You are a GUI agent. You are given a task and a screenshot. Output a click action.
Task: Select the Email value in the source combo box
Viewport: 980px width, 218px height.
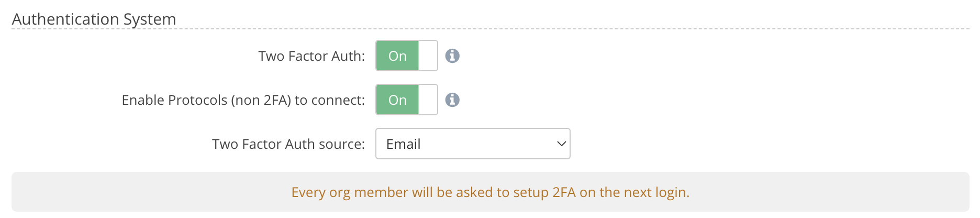(x=404, y=144)
